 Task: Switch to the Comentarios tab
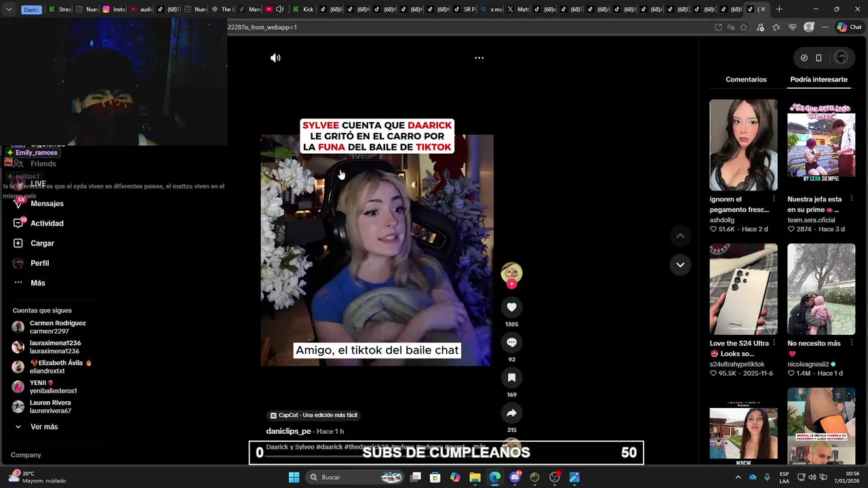(x=746, y=79)
